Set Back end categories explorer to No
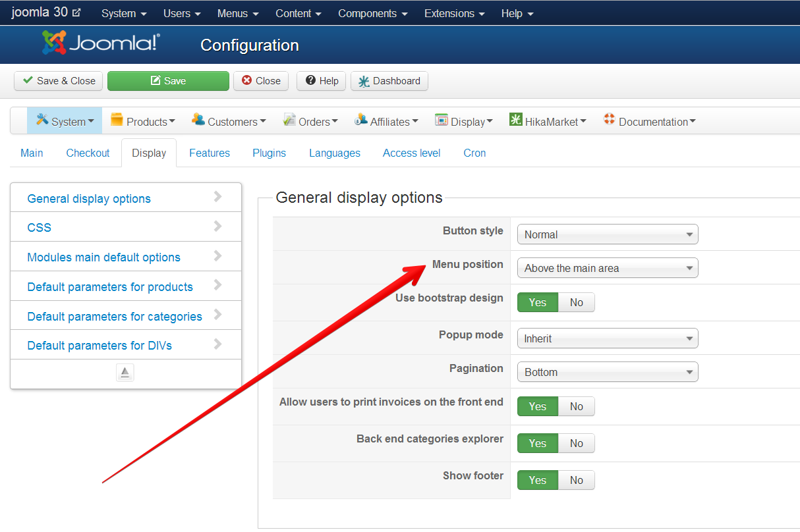The image size is (800, 532). tap(577, 443)
